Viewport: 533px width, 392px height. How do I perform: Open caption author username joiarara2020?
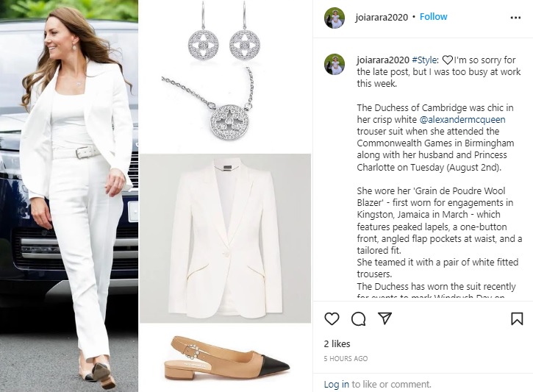383,60
